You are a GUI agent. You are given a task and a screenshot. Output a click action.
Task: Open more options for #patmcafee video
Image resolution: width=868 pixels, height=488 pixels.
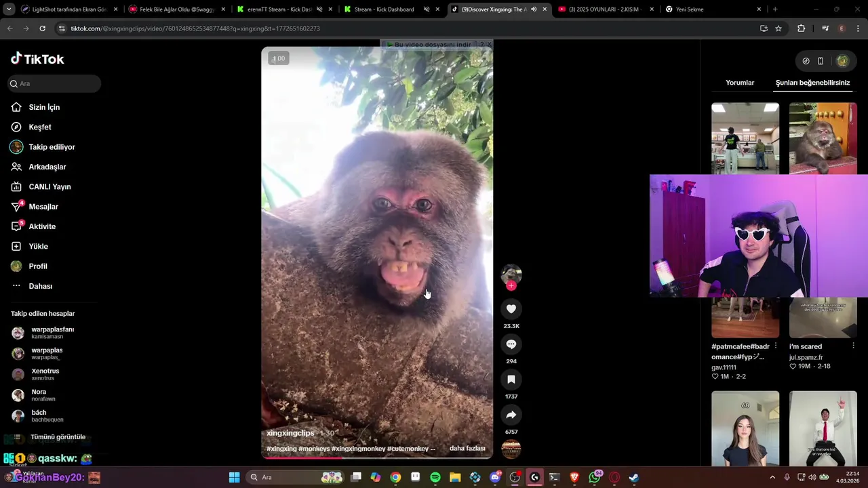(776, 346)
